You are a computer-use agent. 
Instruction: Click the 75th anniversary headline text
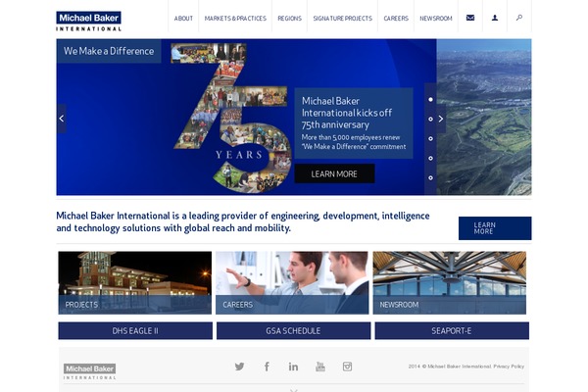[x=347, y=113]
